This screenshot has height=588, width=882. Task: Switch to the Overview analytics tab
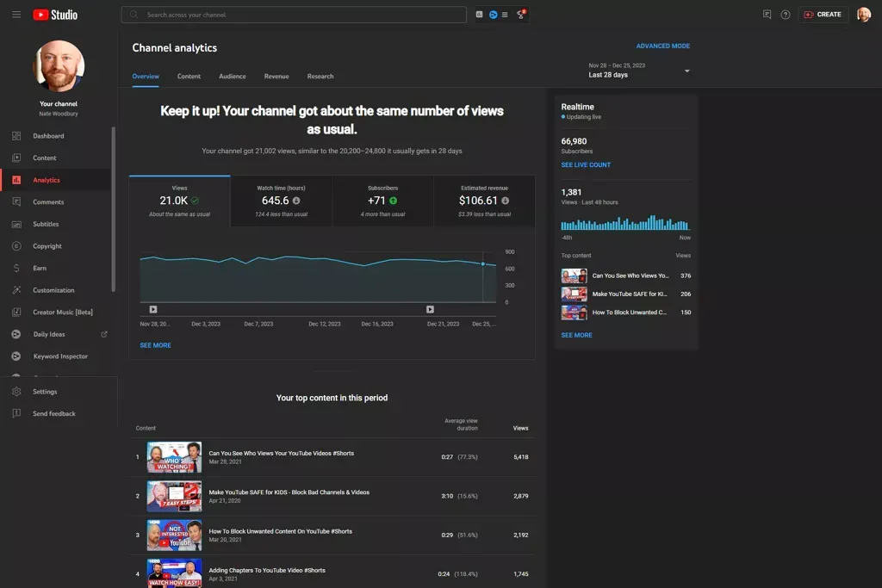(x=146, y=77)
